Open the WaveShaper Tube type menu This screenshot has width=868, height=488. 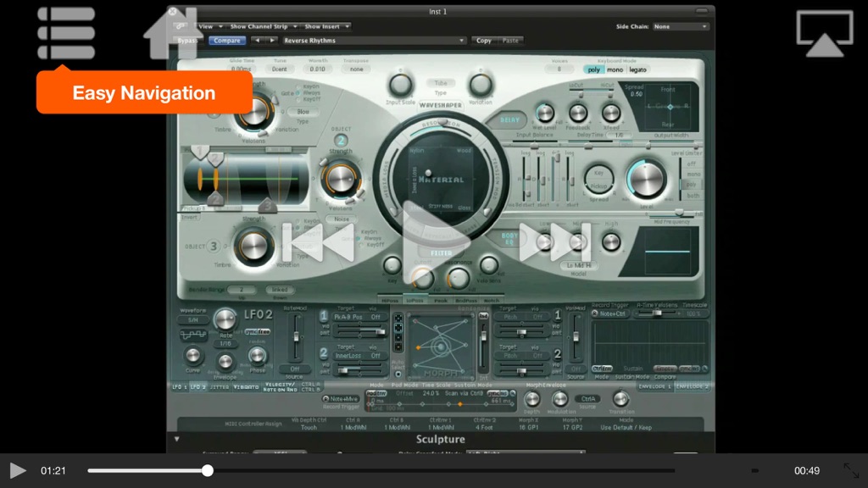[x=441, y=83]
